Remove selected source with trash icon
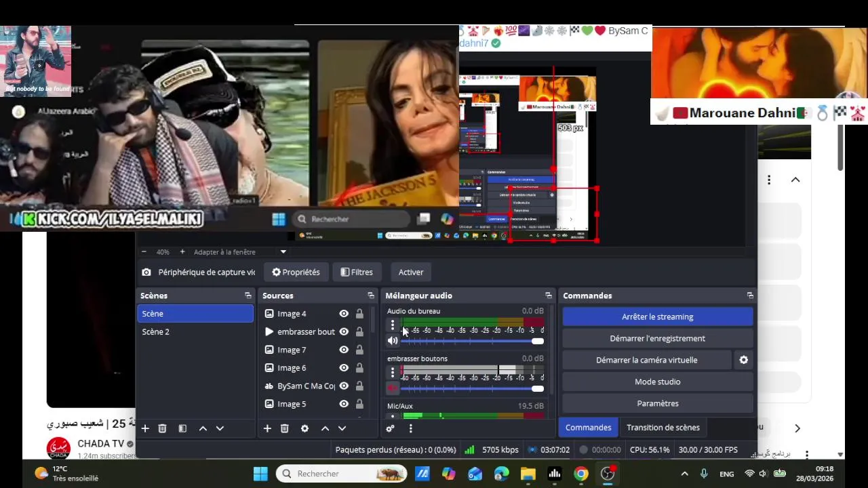Image resolution: width=868 pixels, height=488 pixels. click(285, 428)
